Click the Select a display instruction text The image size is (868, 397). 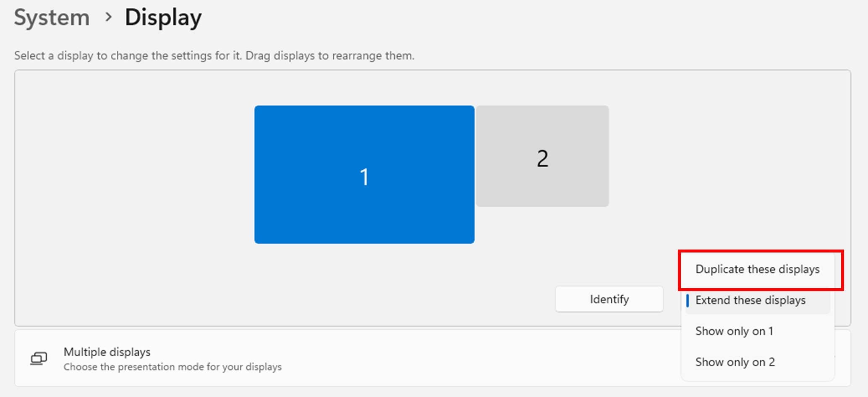[214, 56]
